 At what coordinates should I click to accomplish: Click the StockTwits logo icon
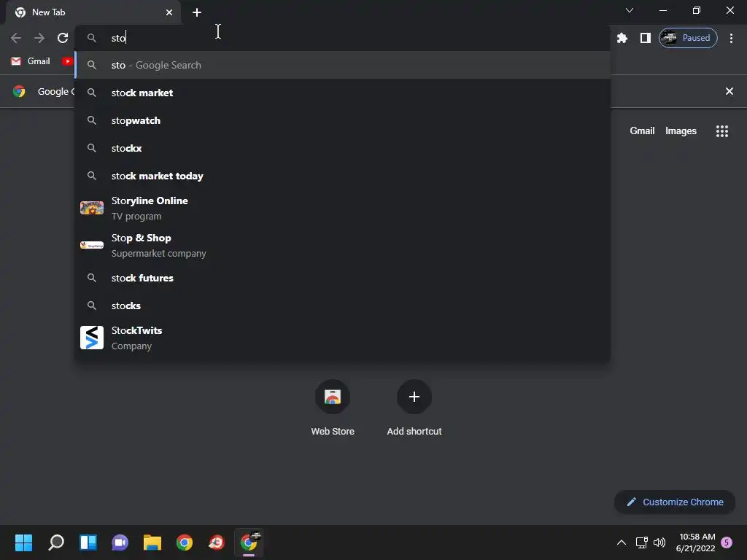pyautogui.click(x=92, y=338)
